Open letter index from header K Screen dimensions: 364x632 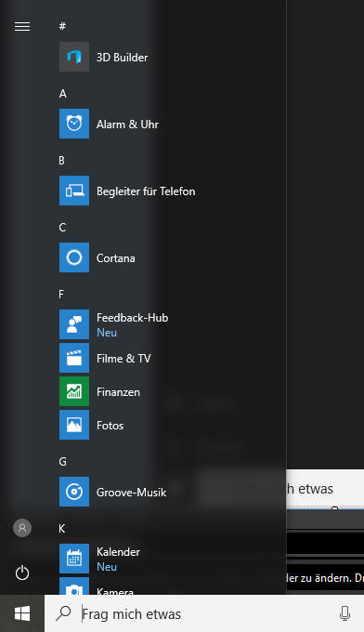[x=61, y=529]
